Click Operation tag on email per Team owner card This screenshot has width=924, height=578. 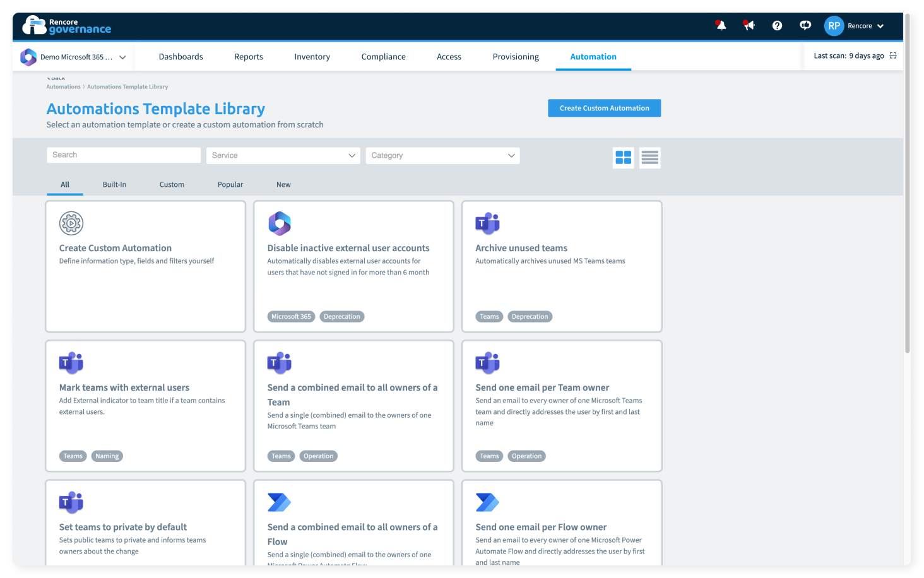coord(527,456)
